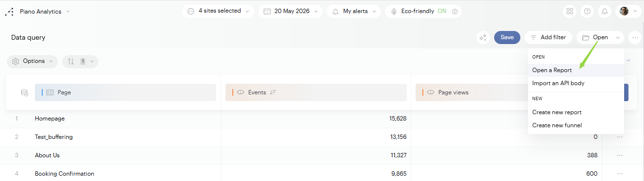
Task: Open the ellipsis menu for Test_buffering row
Action: point(620,137)
